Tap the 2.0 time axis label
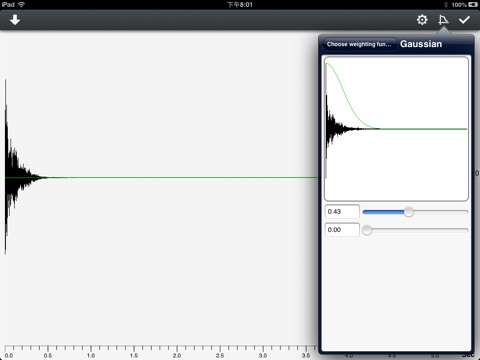This screenshot has width=480, height=360. tap(177, 356)
